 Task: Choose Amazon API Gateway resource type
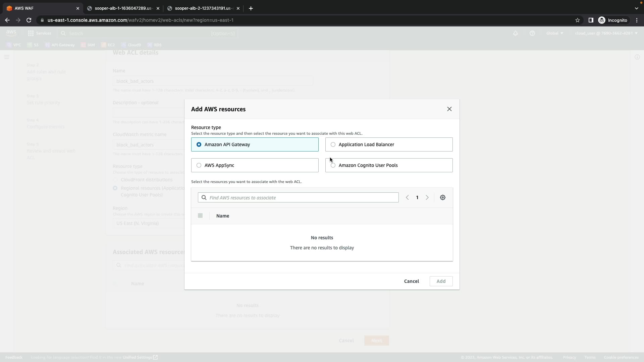[199, 145]
